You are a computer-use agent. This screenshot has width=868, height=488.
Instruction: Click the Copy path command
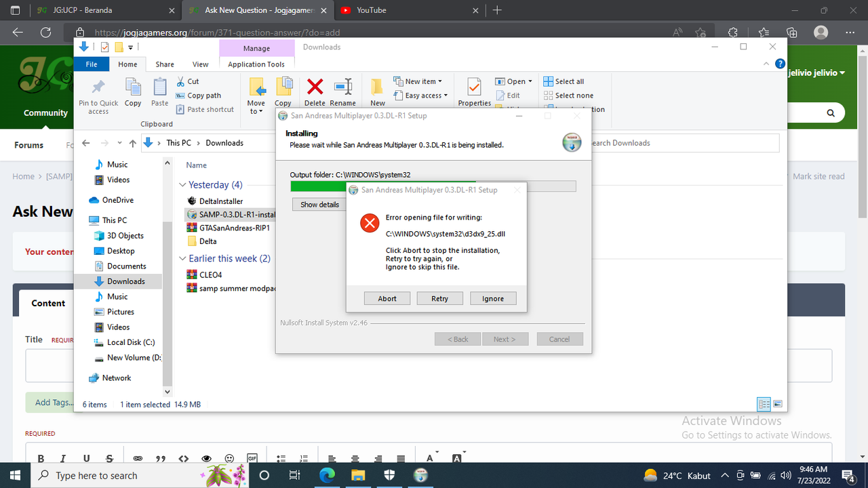click(198, 96)
